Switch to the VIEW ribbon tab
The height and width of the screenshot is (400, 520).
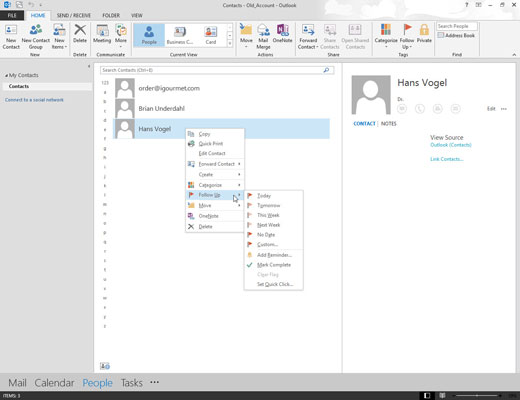click(137, 15)
